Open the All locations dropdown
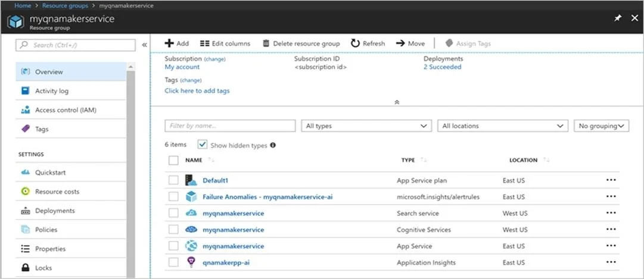Viewport: 644px width, 279px height. pyautogui.click(x=503, y=126)
